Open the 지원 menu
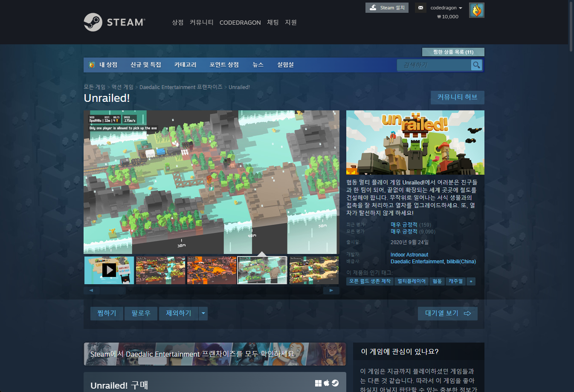 [x=291, y=23]
